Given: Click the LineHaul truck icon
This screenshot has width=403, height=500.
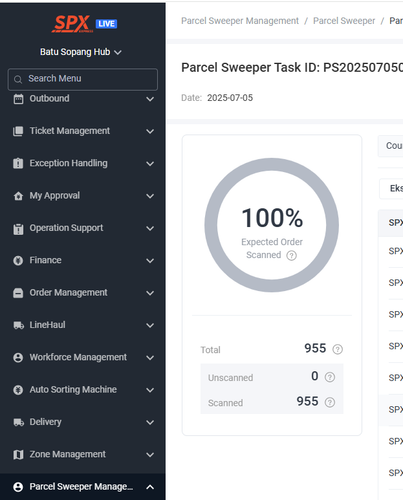Looking at the screenshot, I should pos(18,325).
